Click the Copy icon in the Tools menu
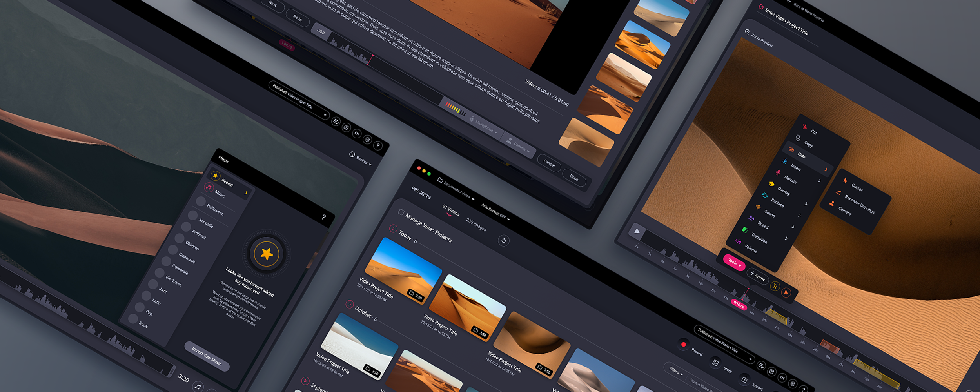The width and height of the screenshot is (980, 392). pyautogui.click(x=798, y=138)
